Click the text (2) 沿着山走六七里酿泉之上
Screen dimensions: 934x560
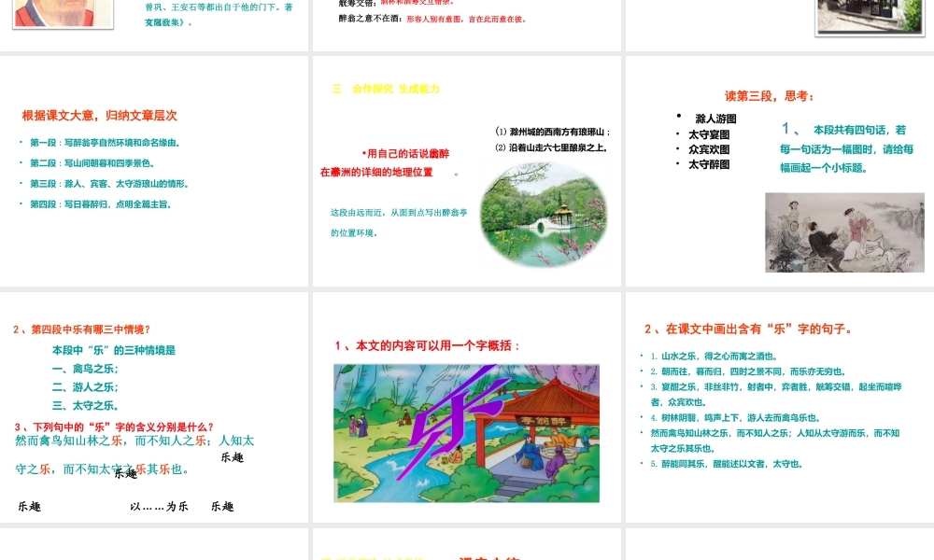point(552,147)
